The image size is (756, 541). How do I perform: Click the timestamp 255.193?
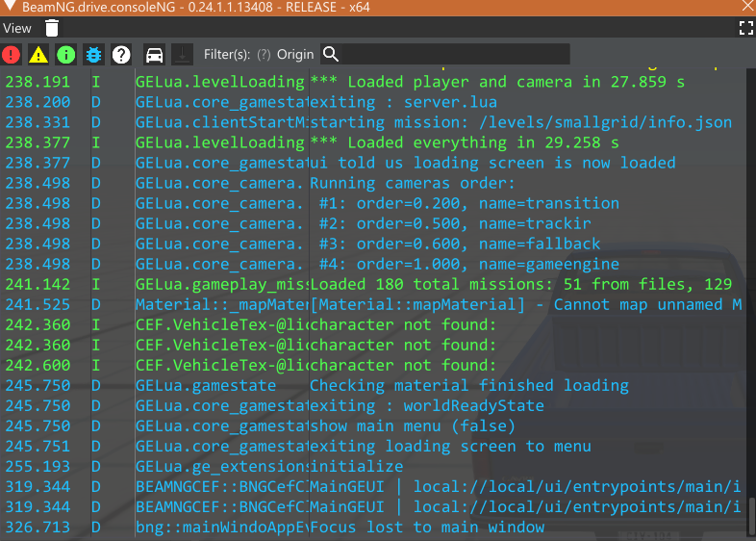[38, 467]
